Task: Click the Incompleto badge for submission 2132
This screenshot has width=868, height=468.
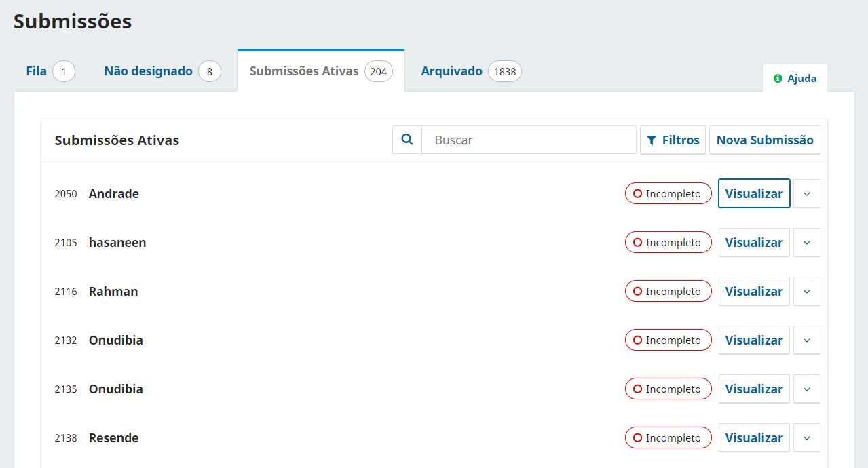Action: tap(668, 340)
